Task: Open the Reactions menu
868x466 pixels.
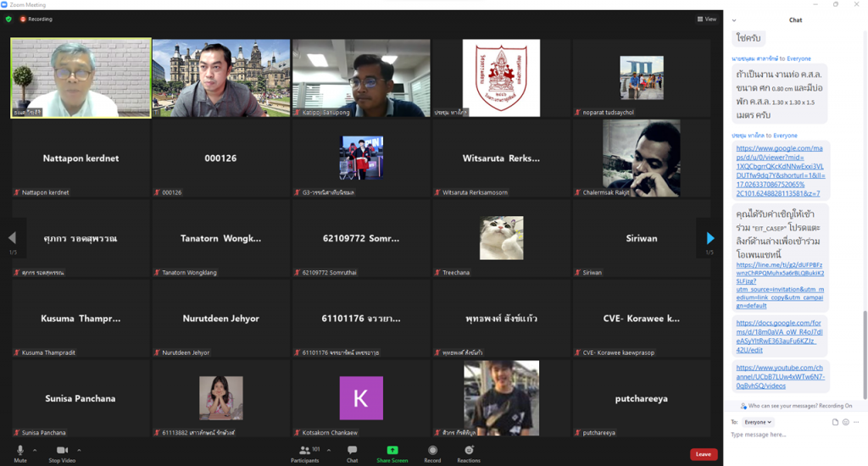Action: [469, 453]
